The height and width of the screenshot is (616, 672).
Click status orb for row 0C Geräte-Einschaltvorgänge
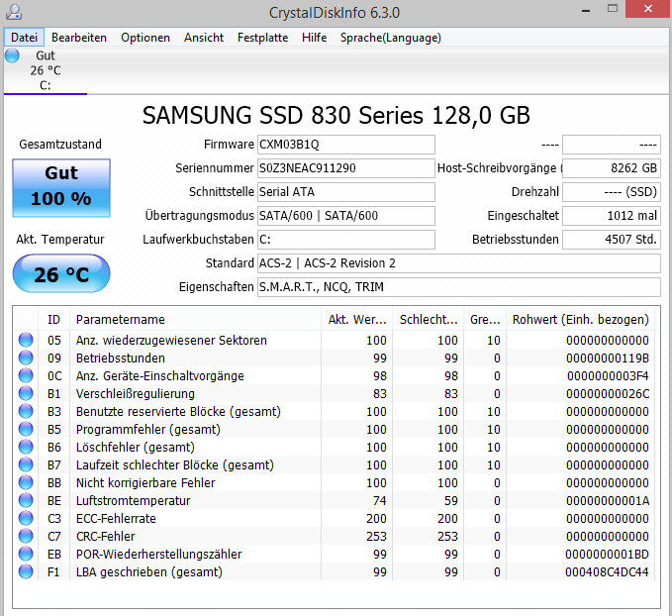point(26,375)
